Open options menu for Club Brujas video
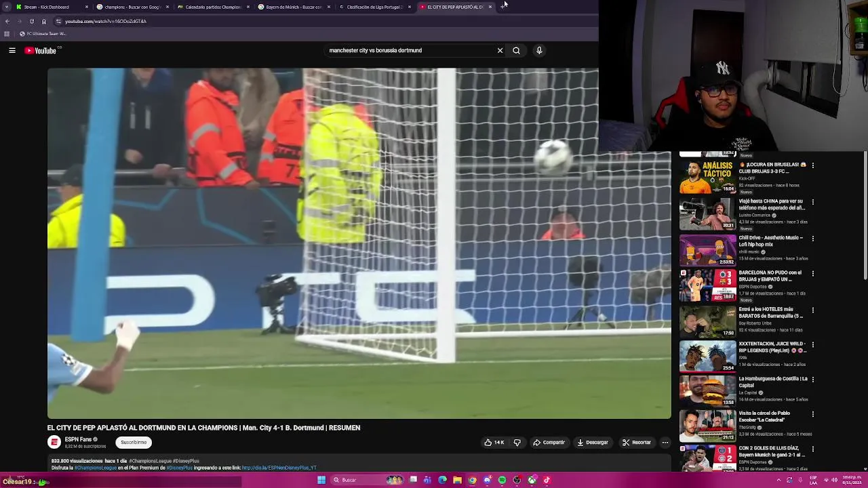The height and width of the screenshot is (488, 868). (812, 165)
